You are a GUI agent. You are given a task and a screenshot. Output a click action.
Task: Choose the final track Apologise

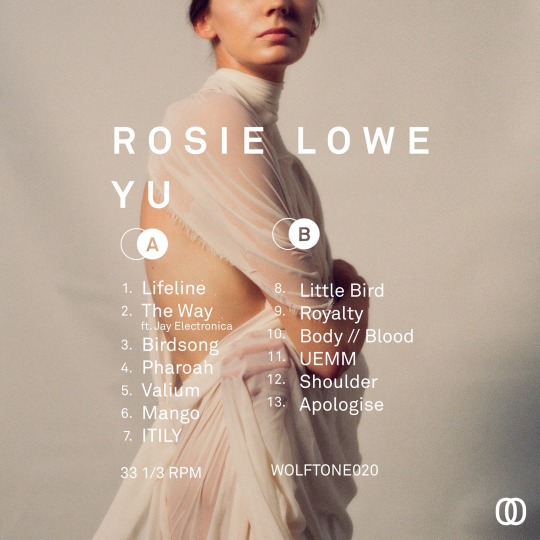[x=341, y=405]
